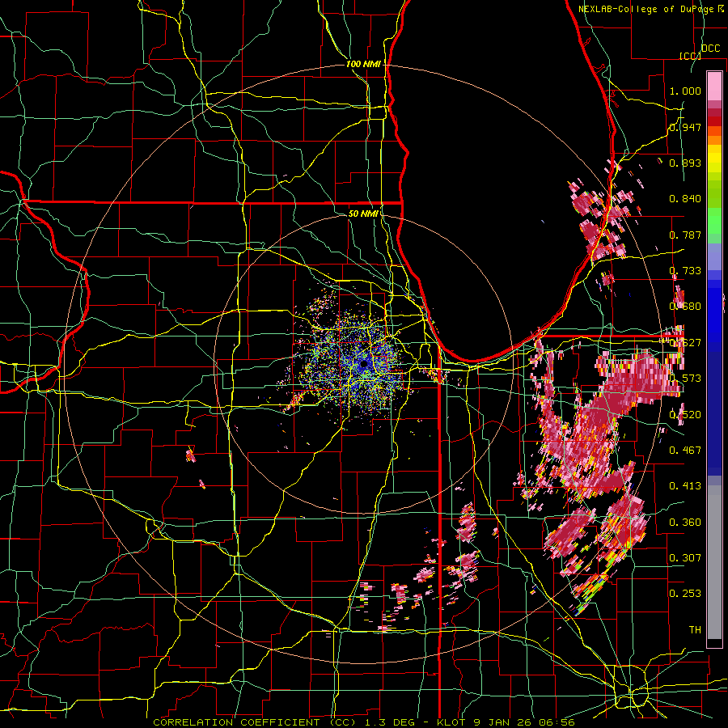Click the TH threshold label
This screenshot has width=728, height=728.
coord(695,629)
